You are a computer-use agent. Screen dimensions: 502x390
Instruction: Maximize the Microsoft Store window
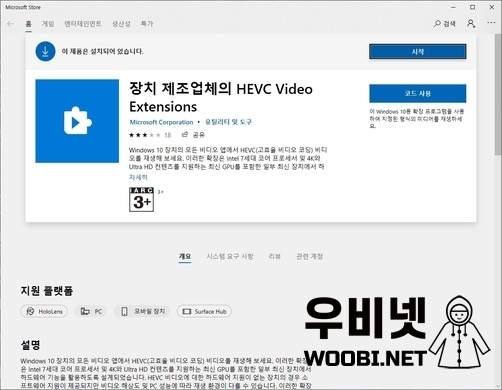pyautogui.click(x=473, y=7)
